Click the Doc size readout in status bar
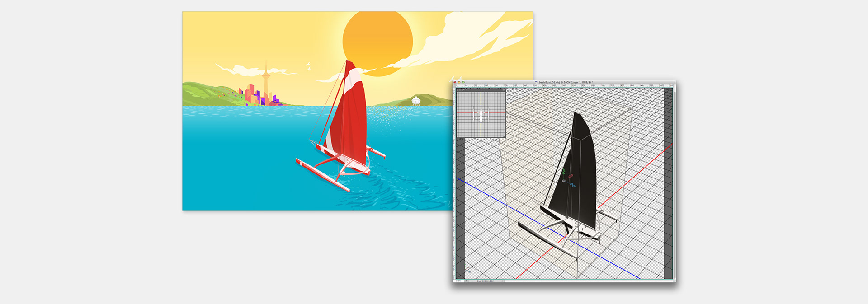The image size is (868, 304). pyautogui.click(x=485, y=281)
